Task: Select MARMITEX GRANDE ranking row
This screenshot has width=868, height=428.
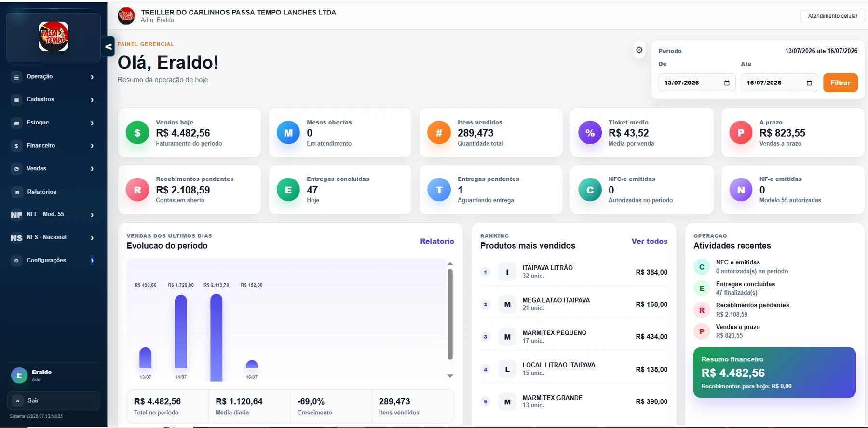Action: point(574,401)
